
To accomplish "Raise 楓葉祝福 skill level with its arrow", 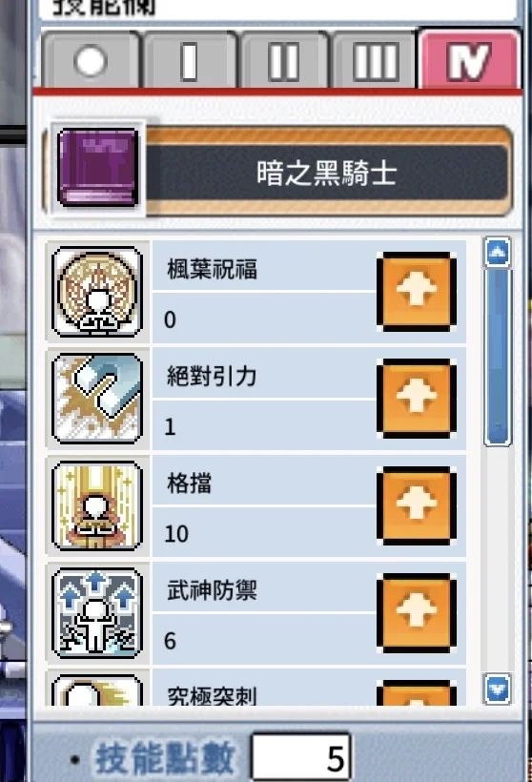I will coord(417,292).
